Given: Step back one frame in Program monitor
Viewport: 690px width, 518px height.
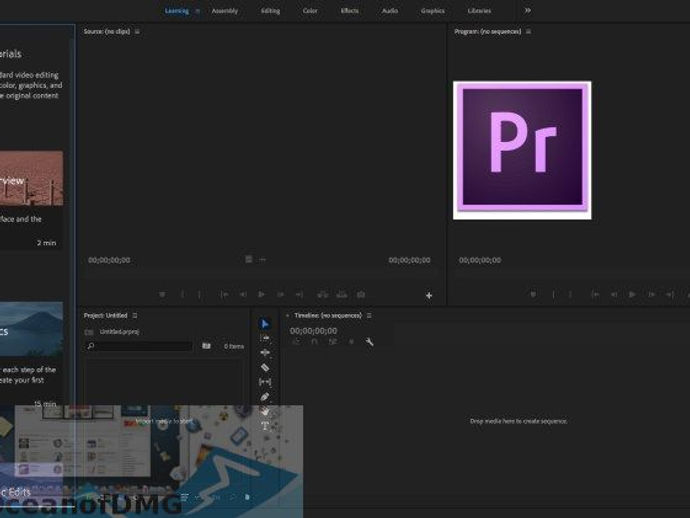Looking at the screenshot, I should 614,294.
